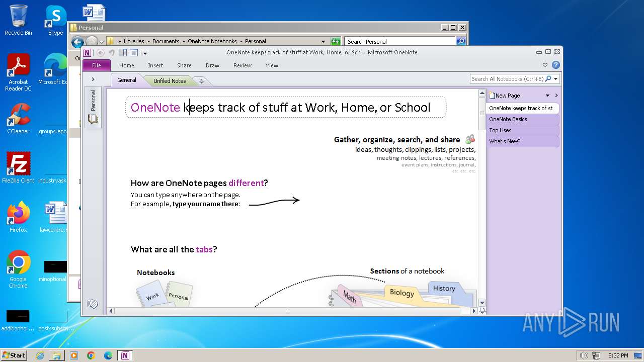Click the search magnifier icon in OneNote
The height and width of the screenshot is (362, 644).
pyautogui.click(x=548, y=79)
